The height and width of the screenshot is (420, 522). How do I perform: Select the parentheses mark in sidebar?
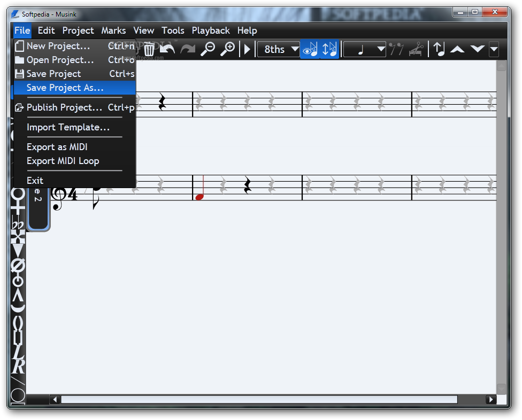(x=18, y=323)
